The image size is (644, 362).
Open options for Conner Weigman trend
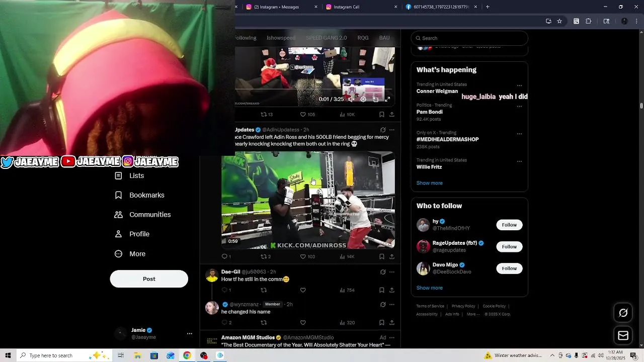click(519, 85)
